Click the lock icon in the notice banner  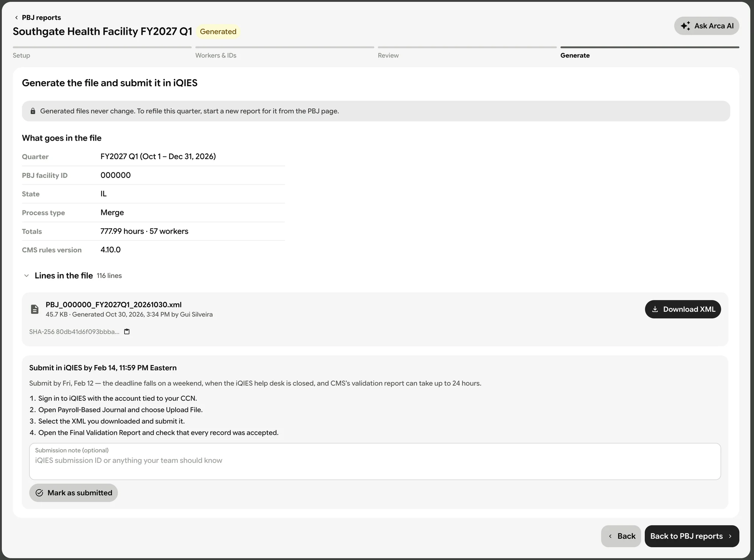tap(33, 111)
